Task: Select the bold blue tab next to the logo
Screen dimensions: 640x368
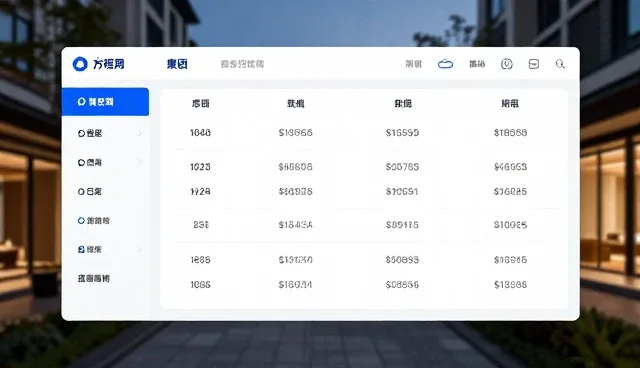Action: pos(177,64)
